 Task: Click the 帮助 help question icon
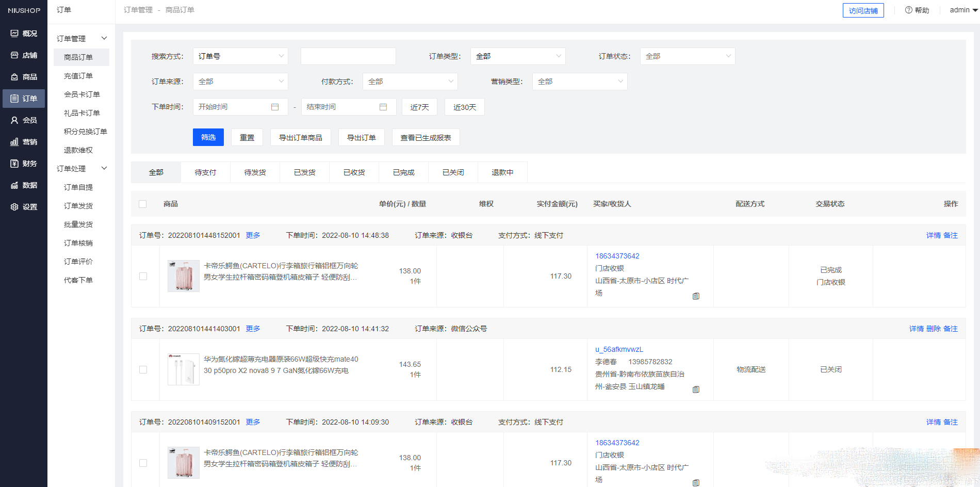coord(909,10)
